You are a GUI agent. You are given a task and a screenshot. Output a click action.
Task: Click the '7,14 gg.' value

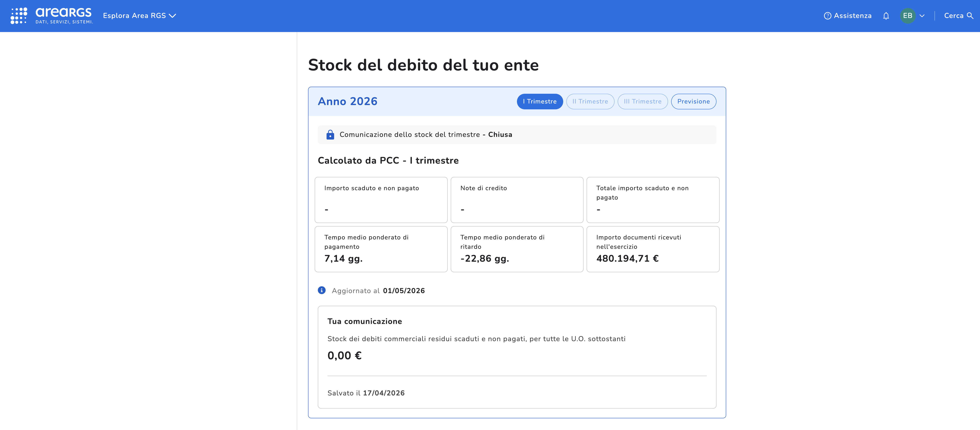344,259
